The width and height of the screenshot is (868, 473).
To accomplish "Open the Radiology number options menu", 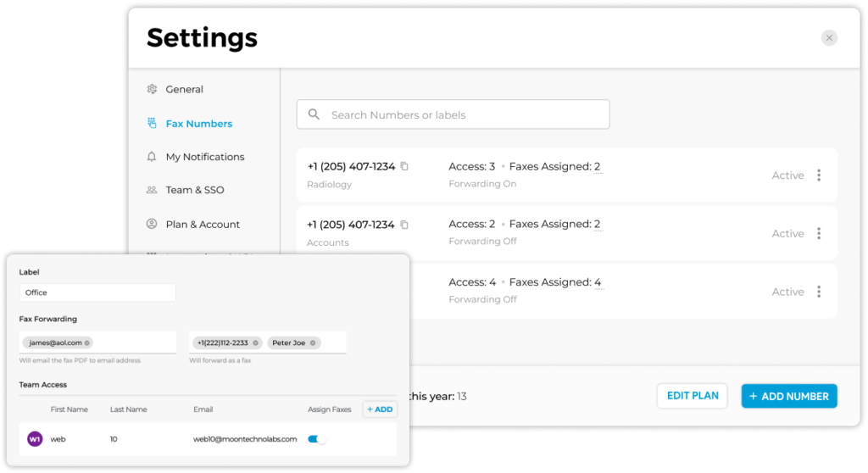I will pos(819,175).
